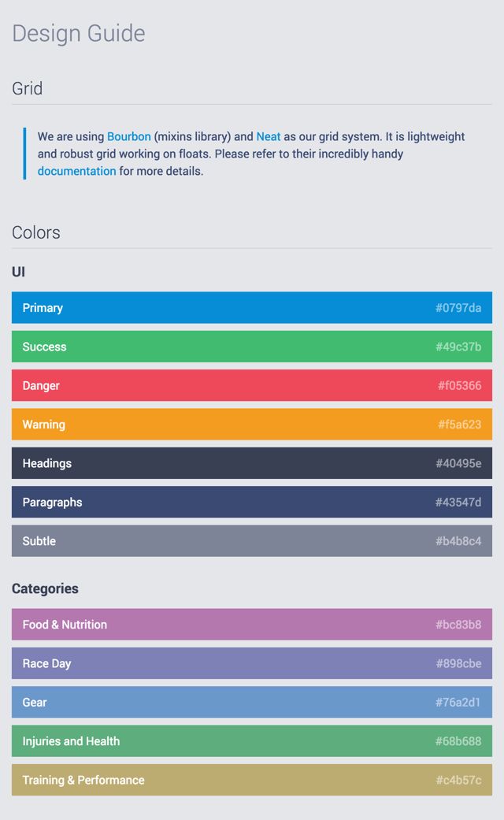The height and width of the screenshot is (820, 504).
Task: Open the Bourbon mixins library link
Action: click(x=129, y=136)
